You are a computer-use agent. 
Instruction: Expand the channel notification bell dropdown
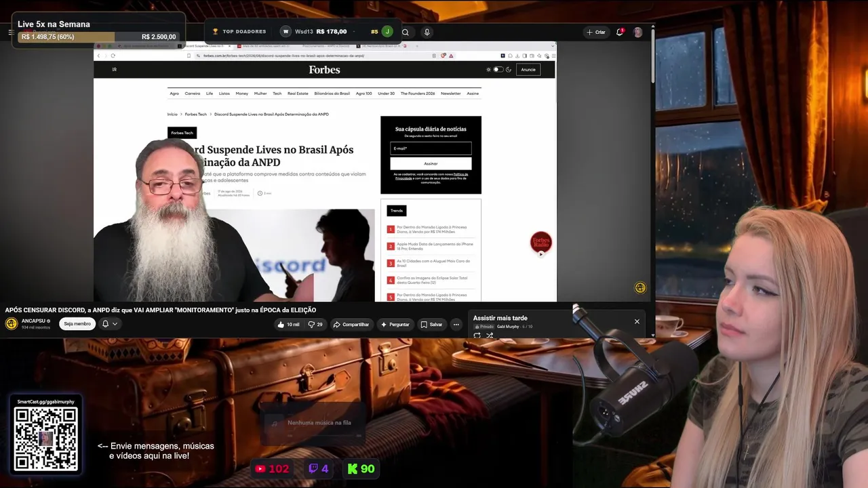[110, 324]
